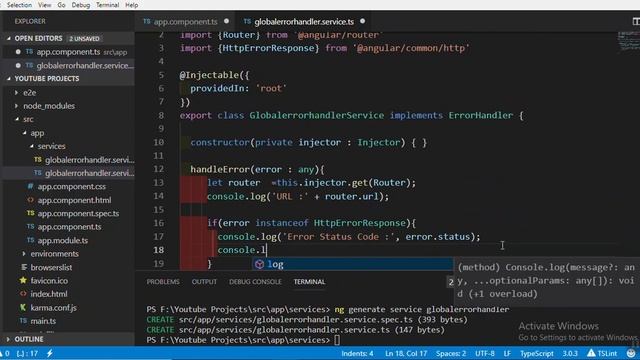Change the TypeScript language mode
This screenshot has height=360, width=640.
pos(536,353)
